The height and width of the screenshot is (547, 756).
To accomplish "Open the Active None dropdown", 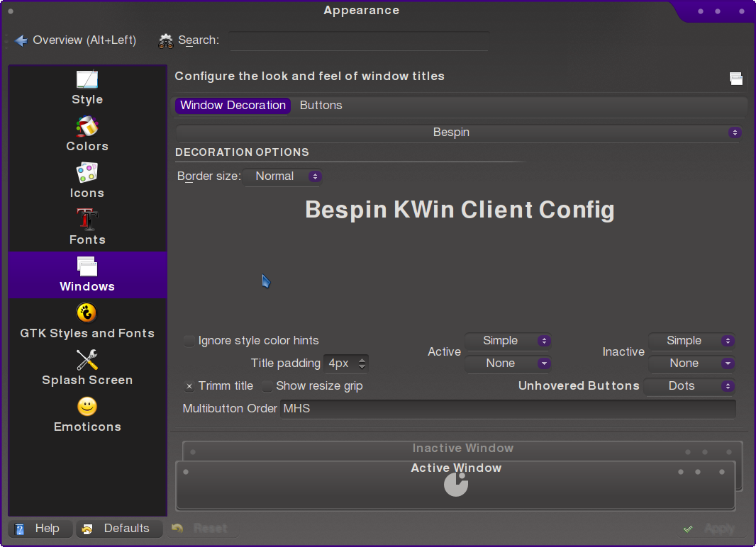I will pos(508,363).
